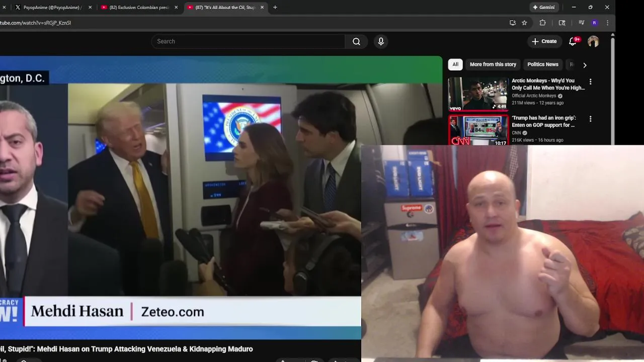Install the page as app icon in address bar

(513, 23)
